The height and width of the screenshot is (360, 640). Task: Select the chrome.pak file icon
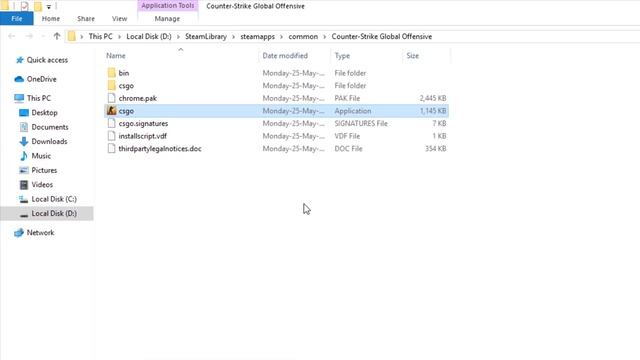tap(111, 98)
